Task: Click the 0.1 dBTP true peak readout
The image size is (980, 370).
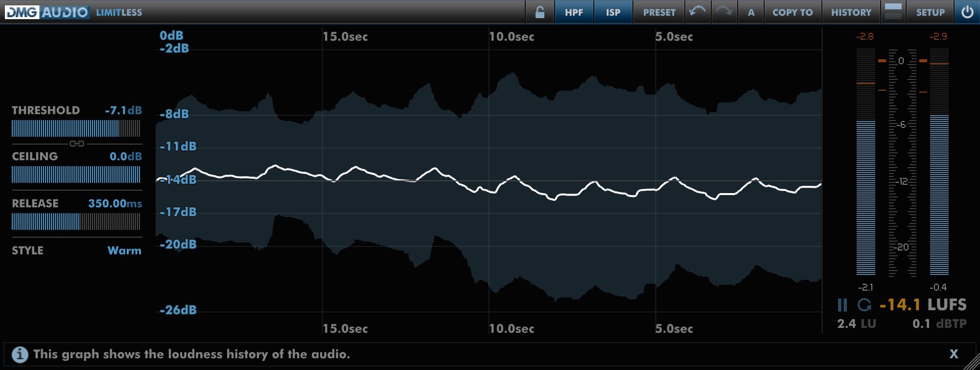Action: point(939,323)
